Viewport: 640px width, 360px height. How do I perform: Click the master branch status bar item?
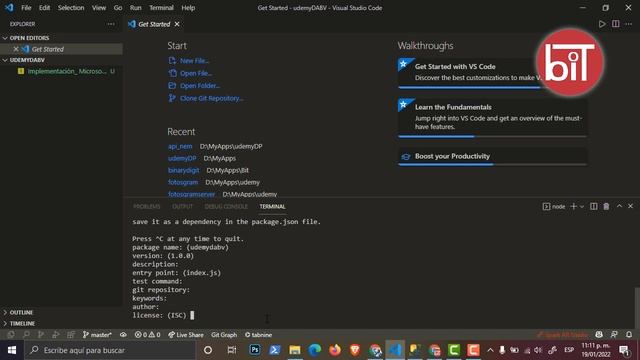coord(97,335)
